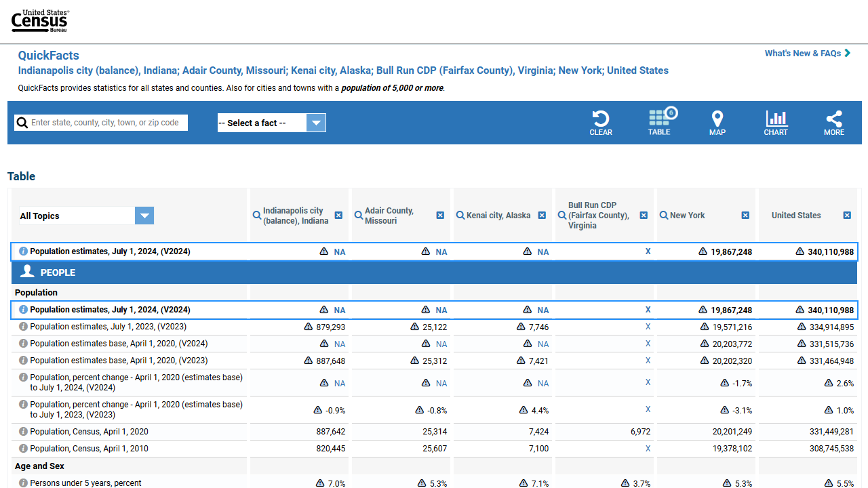Click the Select a fact dropdown arrow
The height and width of the screenshot is (488, 868).
(x=316, y=123)
